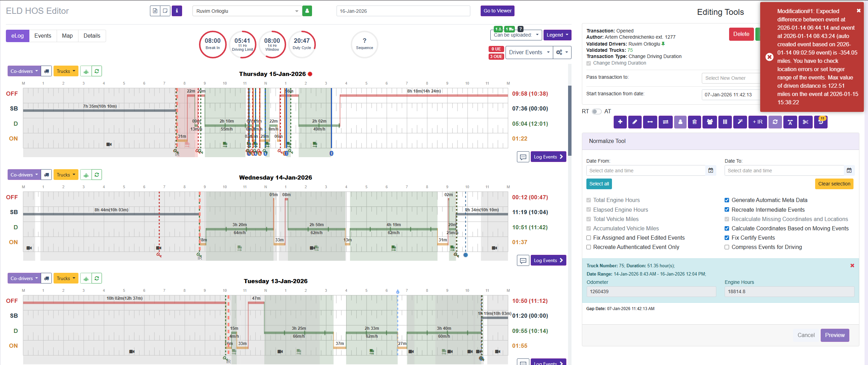Open the driver name dropdown Ruvim Orlioglu
This screenshot has height=365, width=868.
tap(247, 11)
